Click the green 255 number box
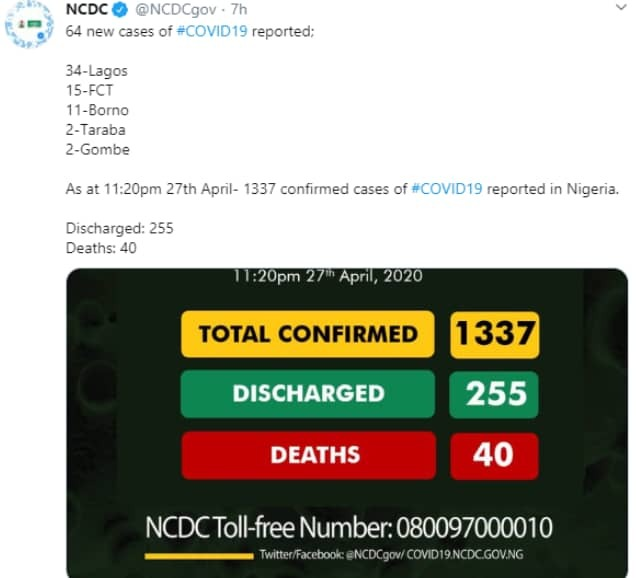The height and width of the screenshot is (578, 636). 493,394
